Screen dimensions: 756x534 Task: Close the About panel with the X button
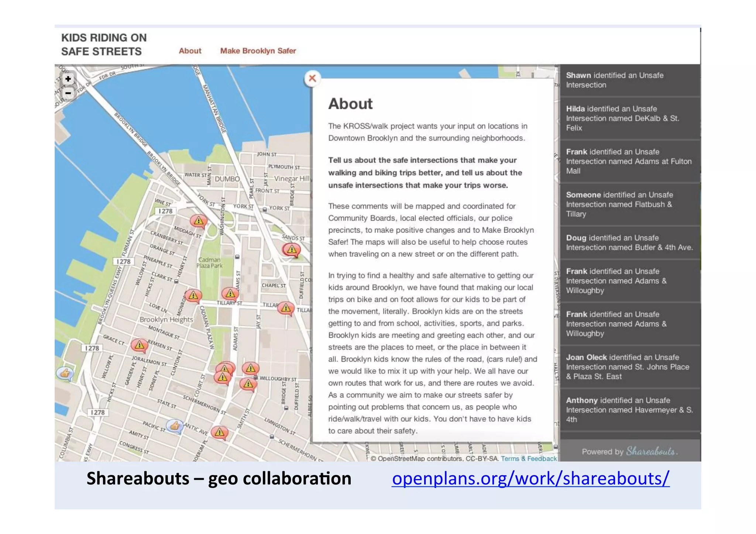[312, 78]
